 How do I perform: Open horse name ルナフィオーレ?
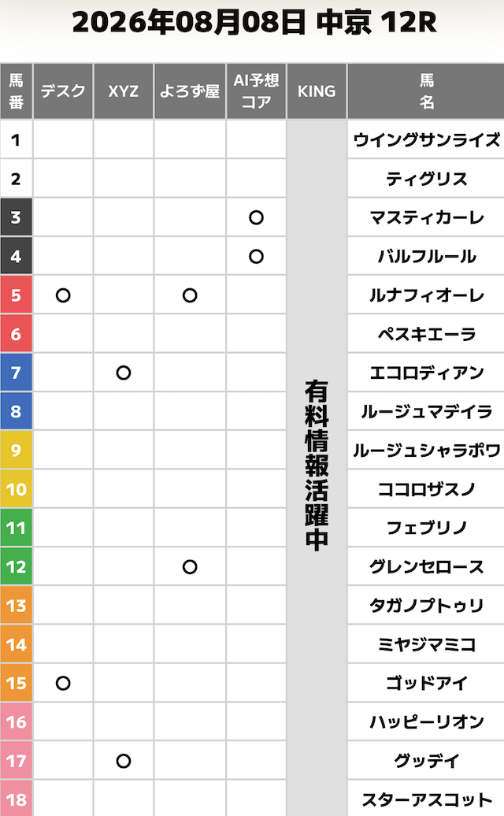click(427, 295)
